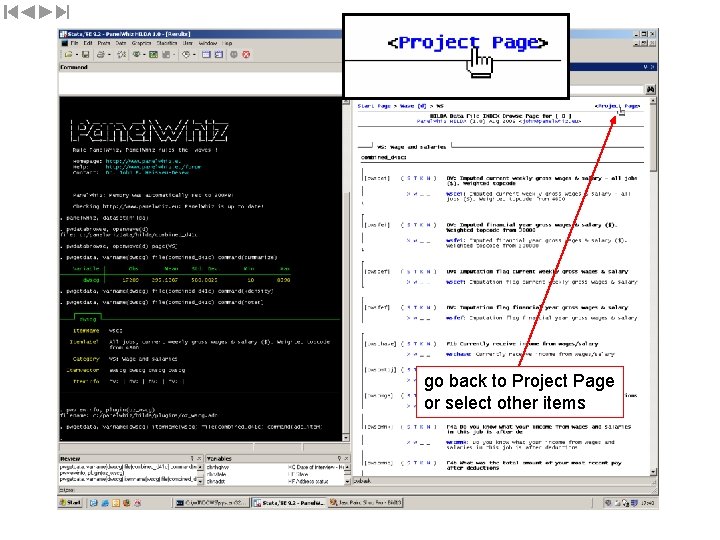Click the pin icon on Review panel

192,458
